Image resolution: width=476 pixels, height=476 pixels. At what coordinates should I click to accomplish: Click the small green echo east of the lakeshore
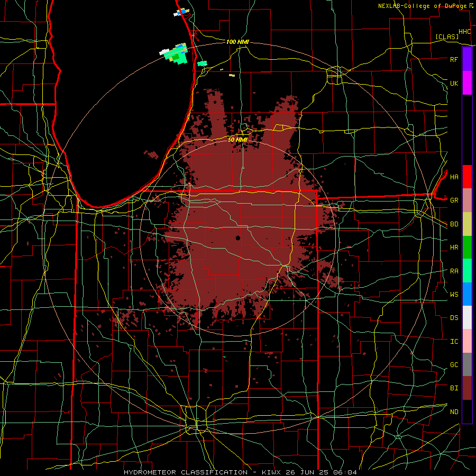coord(202,63)
